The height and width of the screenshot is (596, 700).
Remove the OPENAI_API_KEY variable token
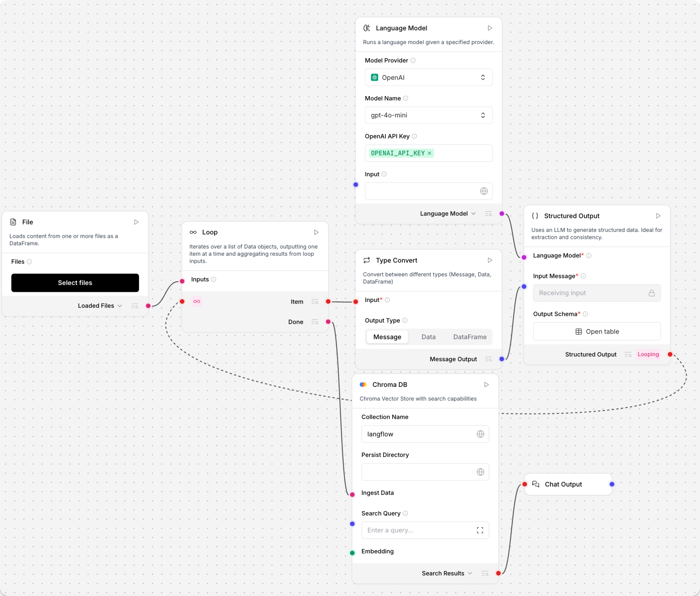(429, 153)
